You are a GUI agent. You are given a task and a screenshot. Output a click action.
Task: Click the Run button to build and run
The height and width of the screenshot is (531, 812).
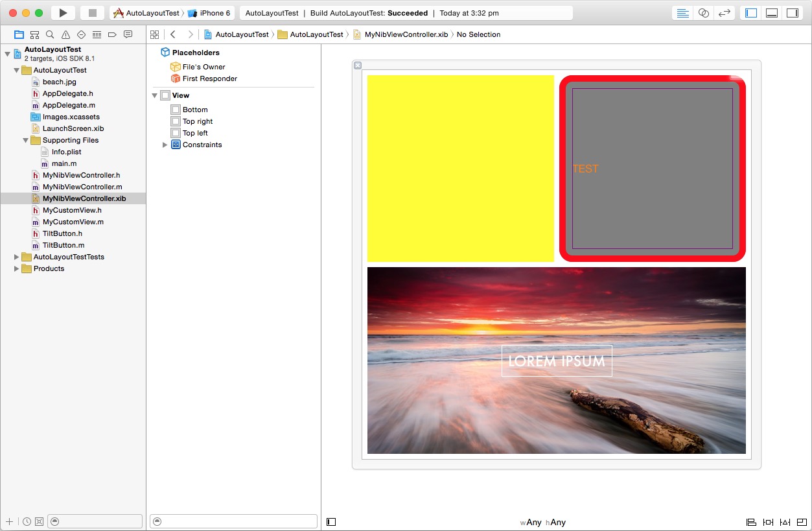pos(63,13)
